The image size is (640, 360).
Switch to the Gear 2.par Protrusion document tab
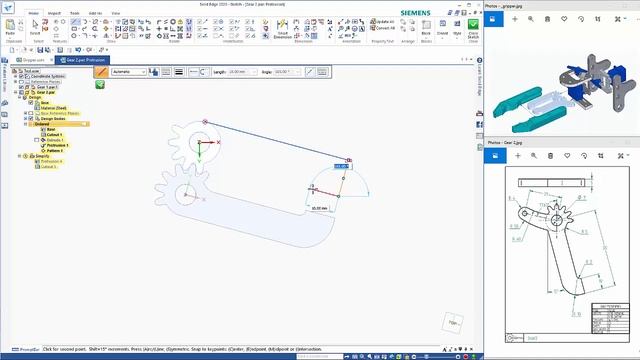[82, 60]
